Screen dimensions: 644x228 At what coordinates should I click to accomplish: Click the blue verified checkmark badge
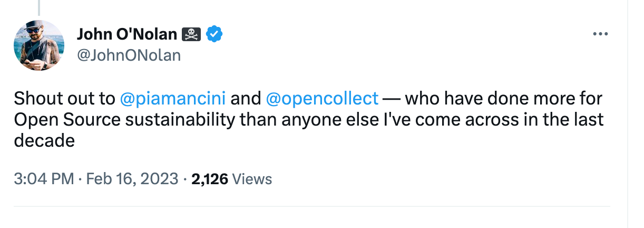(213, 34)
